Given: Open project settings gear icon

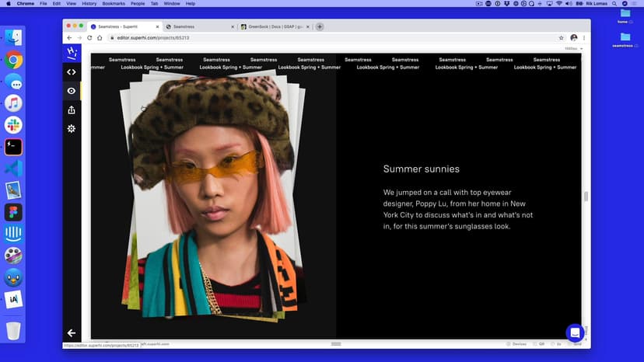Looking at the screenshot, I should click(72, 128).
